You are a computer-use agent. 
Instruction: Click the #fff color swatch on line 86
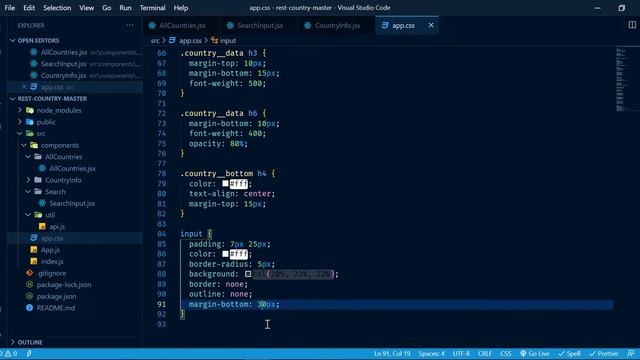tap(225, 254)
